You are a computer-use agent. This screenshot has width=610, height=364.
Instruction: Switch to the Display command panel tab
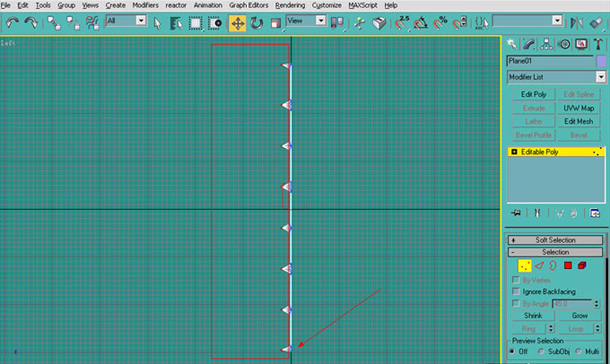(x=581, y=45)
